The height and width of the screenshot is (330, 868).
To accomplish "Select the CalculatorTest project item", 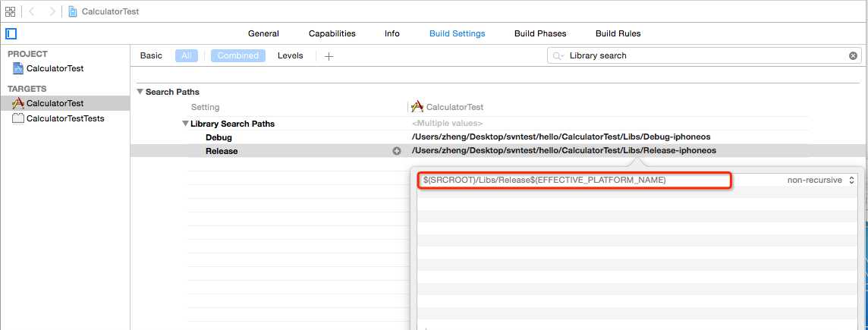I will click(x=55, y=68).
